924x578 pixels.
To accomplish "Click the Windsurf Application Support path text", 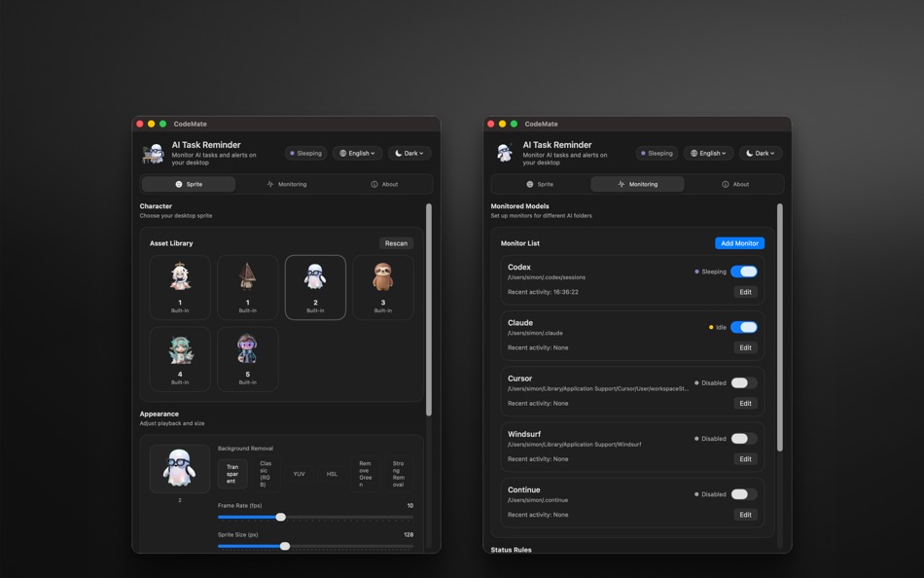I will click(x=574, y=445).
